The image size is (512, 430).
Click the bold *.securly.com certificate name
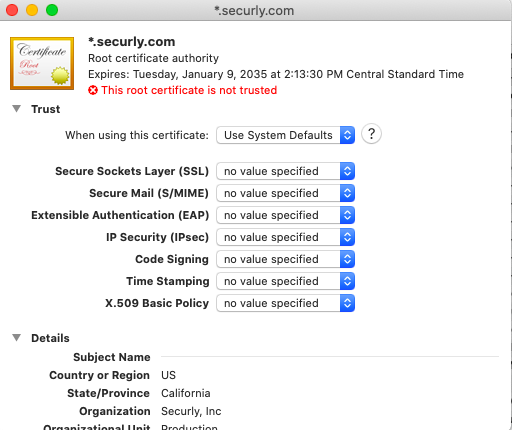[x=132, y=42]
